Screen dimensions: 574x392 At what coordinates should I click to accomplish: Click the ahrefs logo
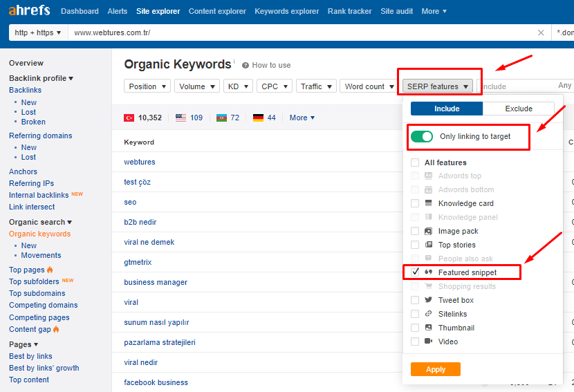point(29,10)
